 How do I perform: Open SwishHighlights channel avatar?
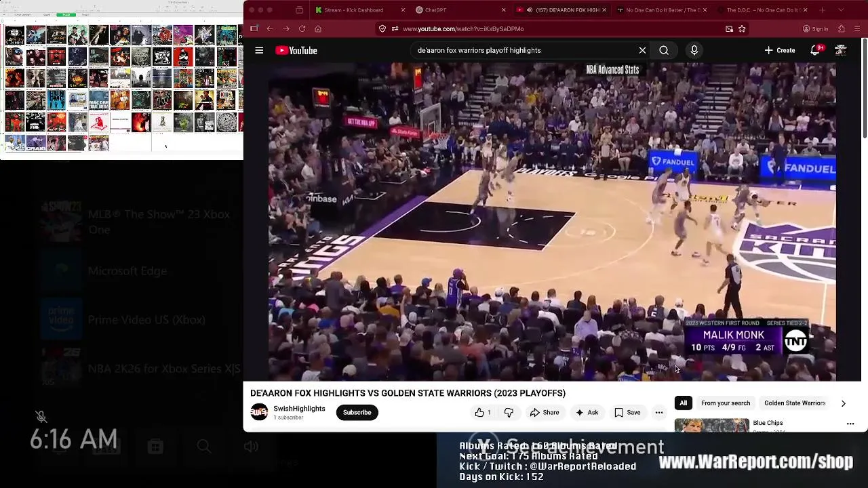pyautogui.click(x=259, y=412)
